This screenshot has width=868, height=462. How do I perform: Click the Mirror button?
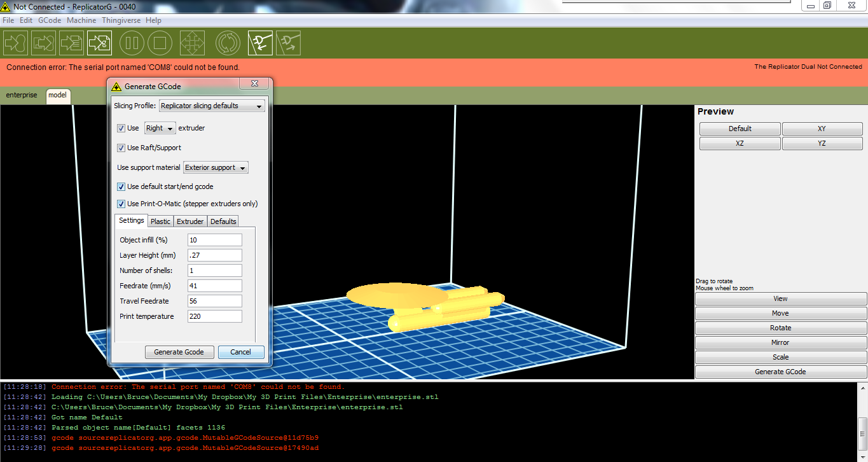(781, 342)
